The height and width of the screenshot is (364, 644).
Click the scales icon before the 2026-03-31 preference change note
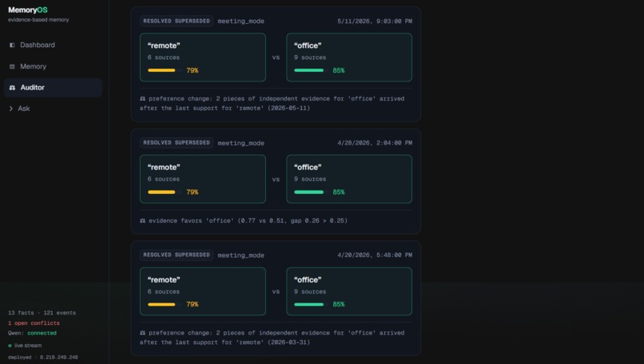click(142, 333)
